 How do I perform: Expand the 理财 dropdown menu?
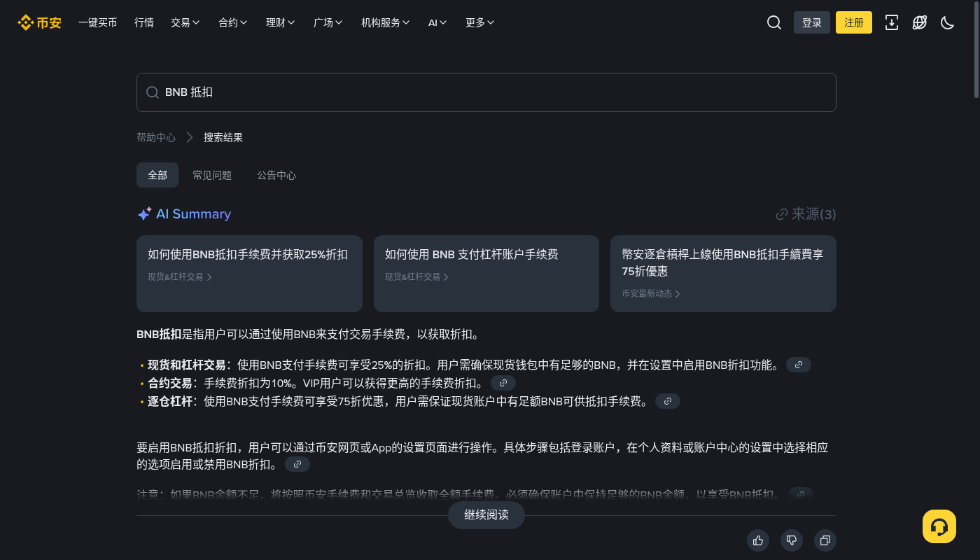[281, 22]
